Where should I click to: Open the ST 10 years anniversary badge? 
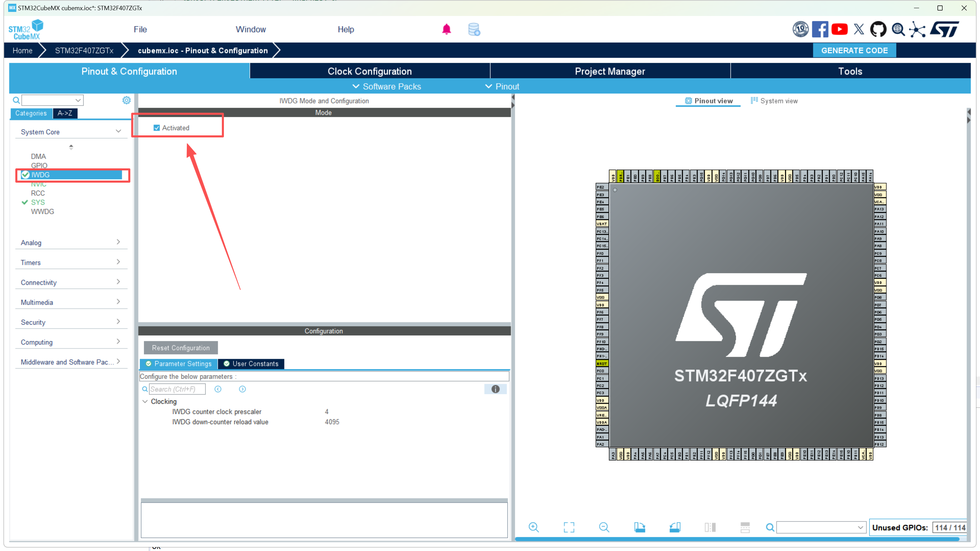point(800,29)
